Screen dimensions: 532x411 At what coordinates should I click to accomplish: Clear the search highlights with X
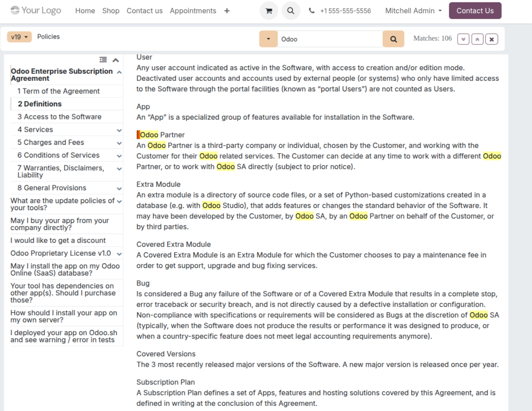tap(492, 39)
